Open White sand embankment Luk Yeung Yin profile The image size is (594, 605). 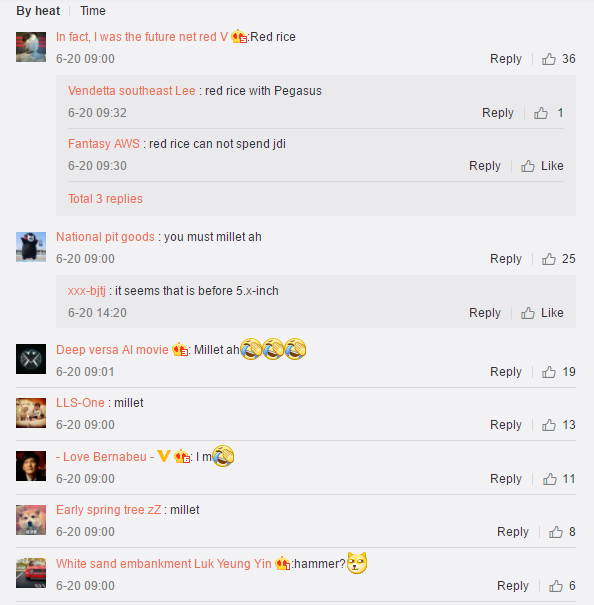coord(164,564)
